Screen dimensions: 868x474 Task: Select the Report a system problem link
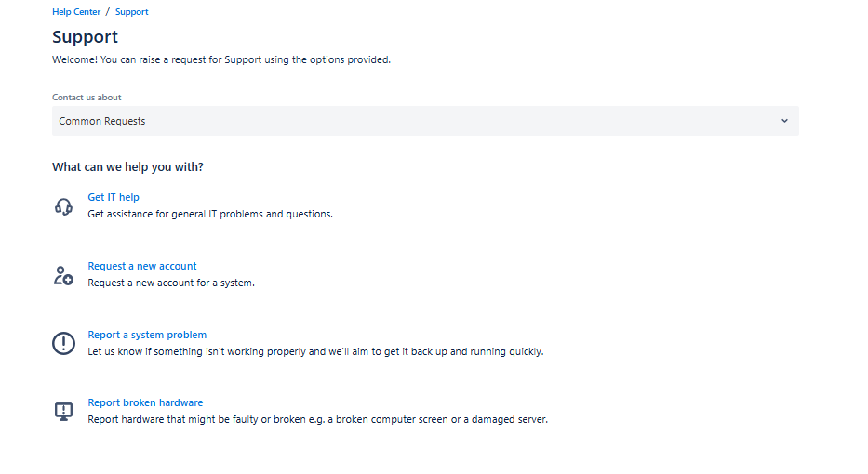(x=147, y=335)
